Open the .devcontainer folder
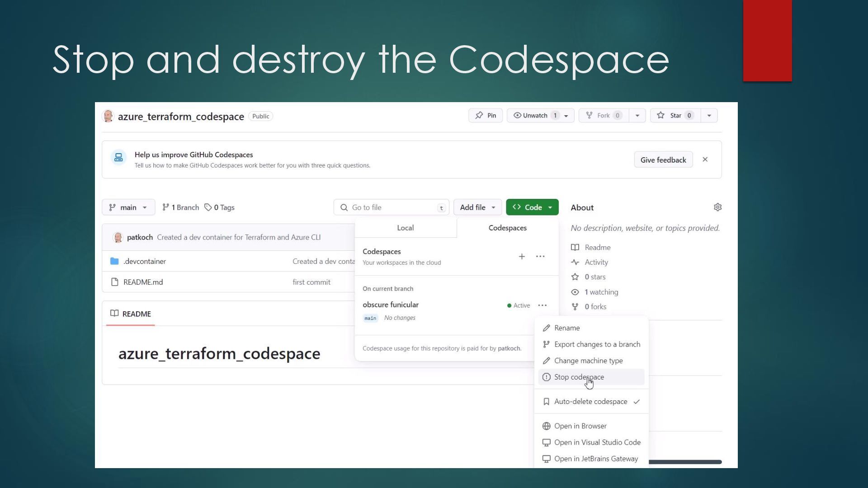Screen dimensions: 868x488 145,261
